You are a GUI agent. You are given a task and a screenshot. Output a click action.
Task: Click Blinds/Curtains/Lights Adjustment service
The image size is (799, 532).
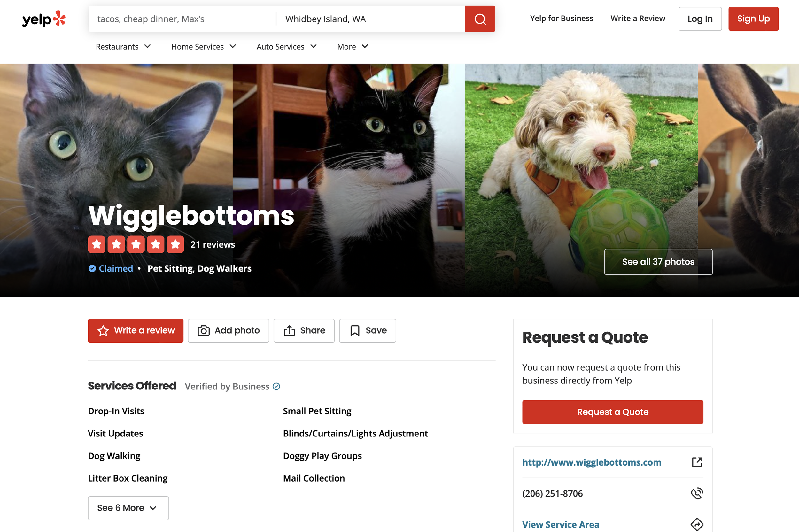click(x=356, y=433)
